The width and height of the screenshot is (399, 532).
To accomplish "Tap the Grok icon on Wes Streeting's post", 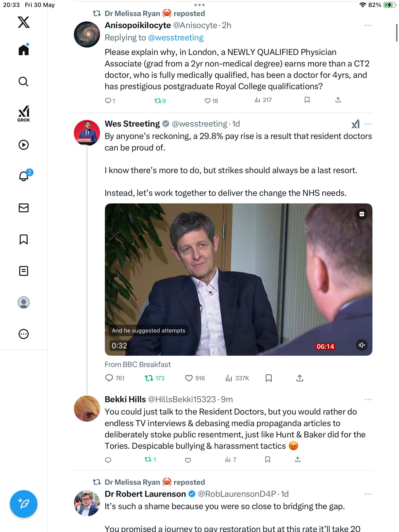I will [355, 124].
